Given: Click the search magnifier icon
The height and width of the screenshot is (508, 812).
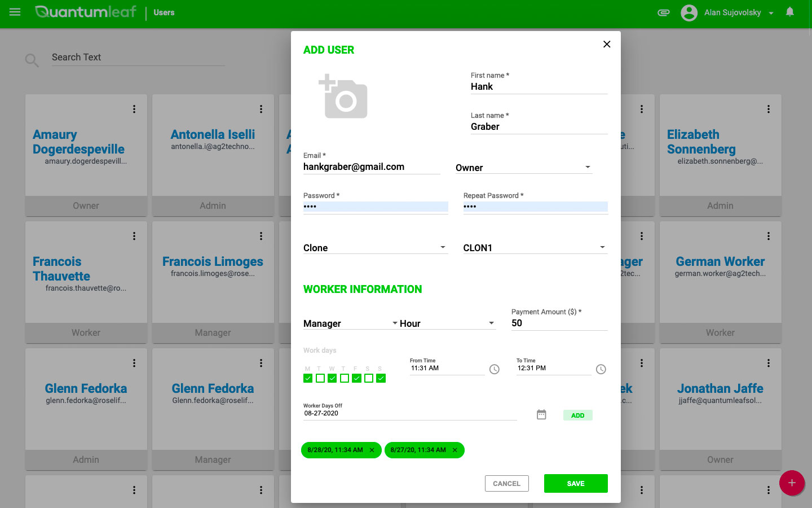Looking at the screenshot, I should pos(32,60).
